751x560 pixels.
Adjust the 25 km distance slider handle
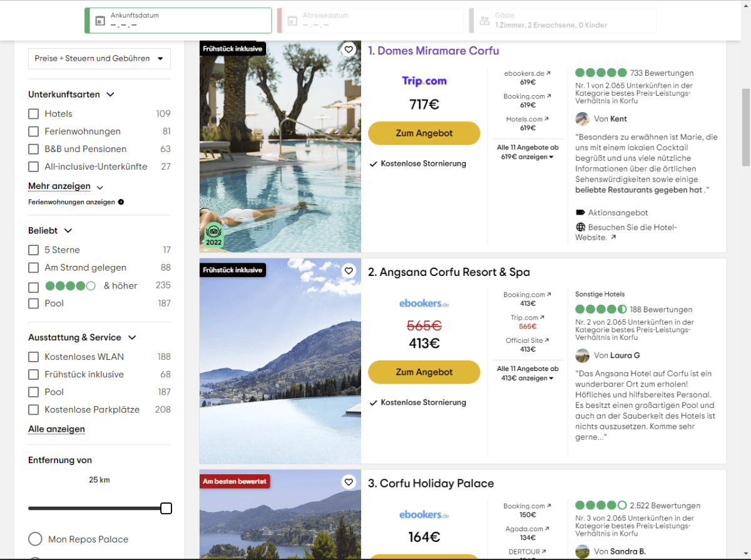tap(166, 508)
